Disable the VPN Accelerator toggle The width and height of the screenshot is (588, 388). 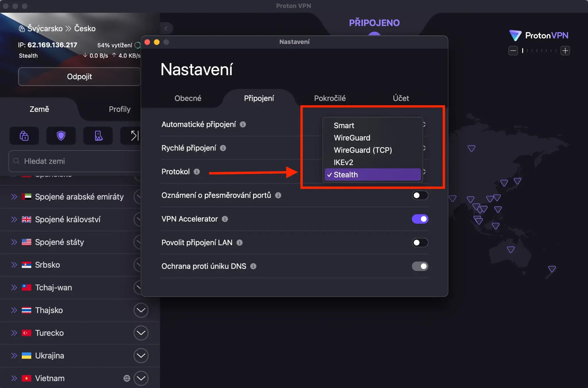(x=420, y=219)
